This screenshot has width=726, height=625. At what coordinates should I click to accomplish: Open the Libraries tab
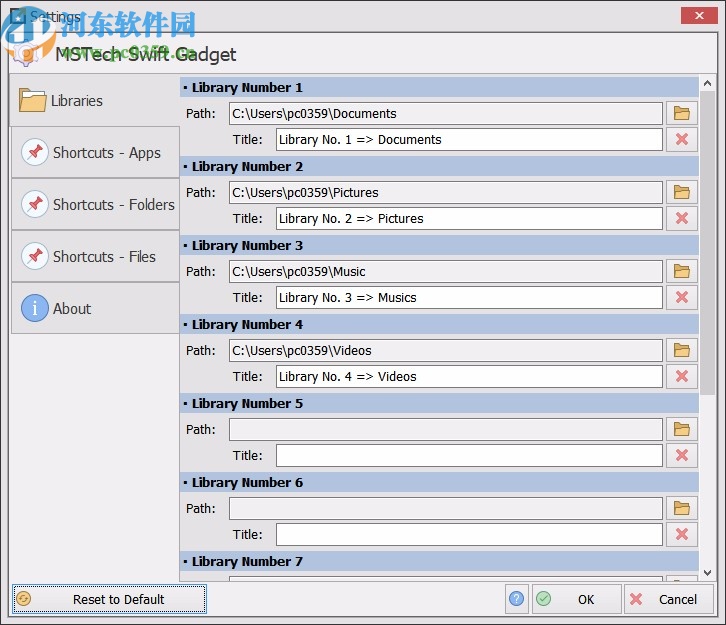pos(94,100)
